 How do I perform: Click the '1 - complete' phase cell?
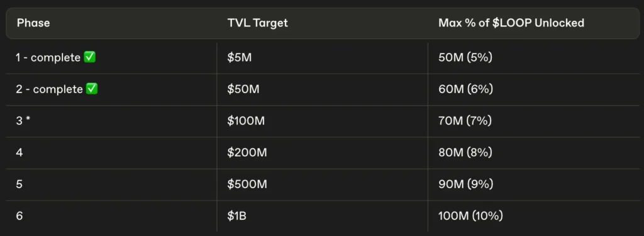(x=111, y=58)
